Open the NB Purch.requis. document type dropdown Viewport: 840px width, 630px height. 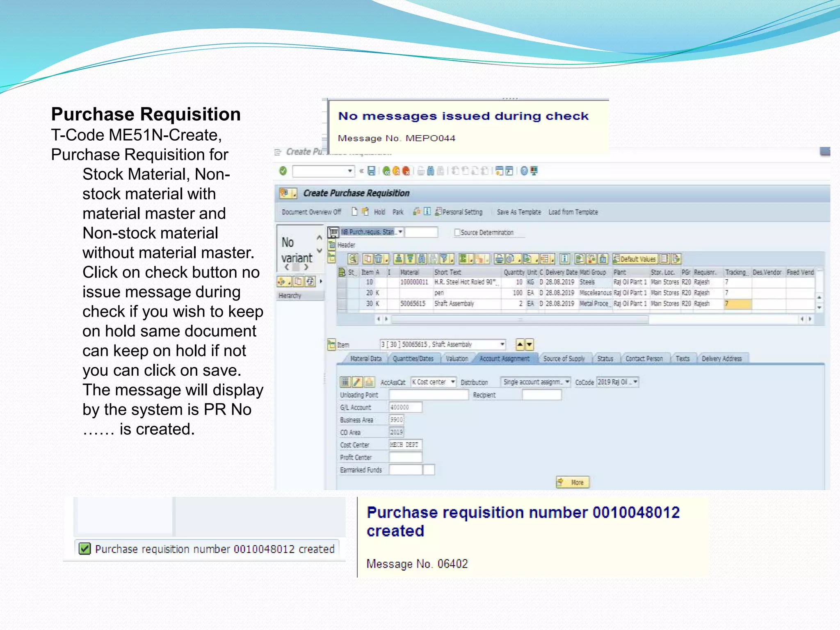400,232
